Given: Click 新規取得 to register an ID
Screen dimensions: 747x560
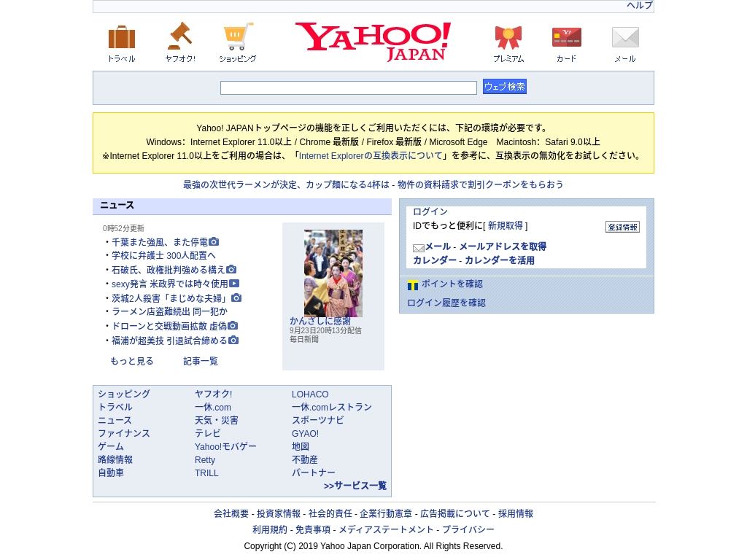Looking at the screenshot, I should 505,225.
